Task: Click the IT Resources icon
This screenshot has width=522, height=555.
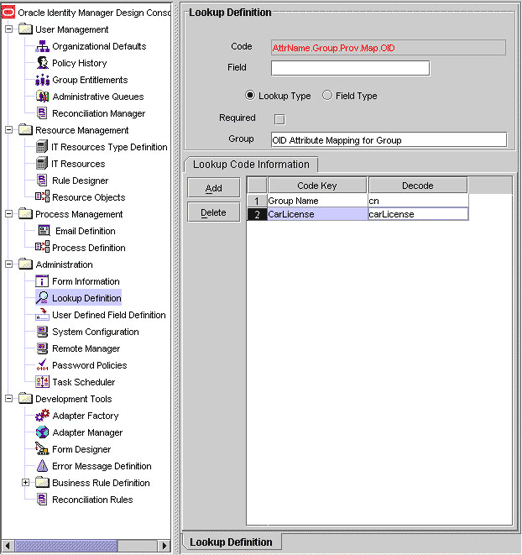Action: tap(42, 164)
